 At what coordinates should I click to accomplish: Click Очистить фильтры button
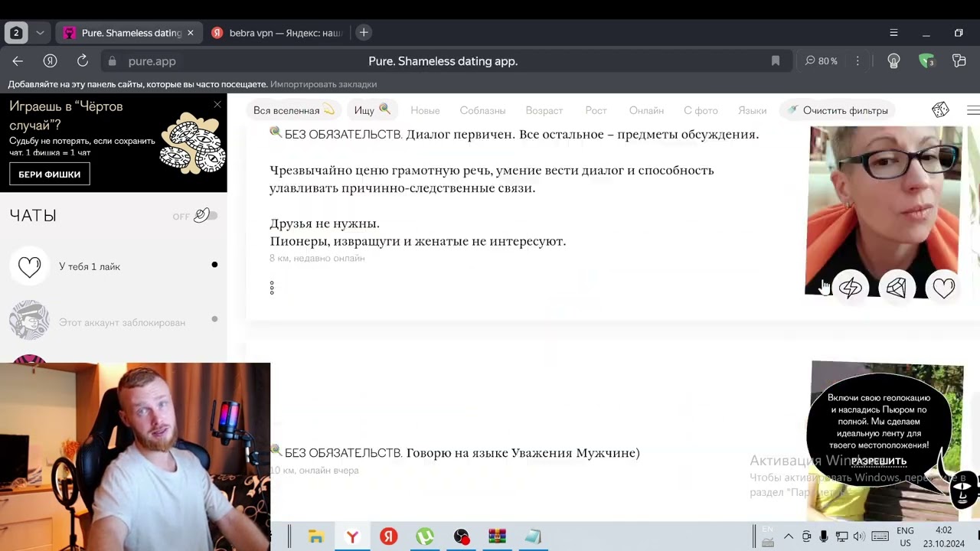point(838,110)
